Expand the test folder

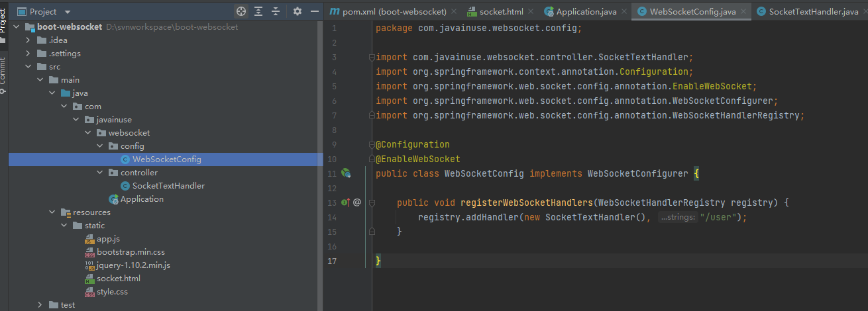[x=40, y=305]
